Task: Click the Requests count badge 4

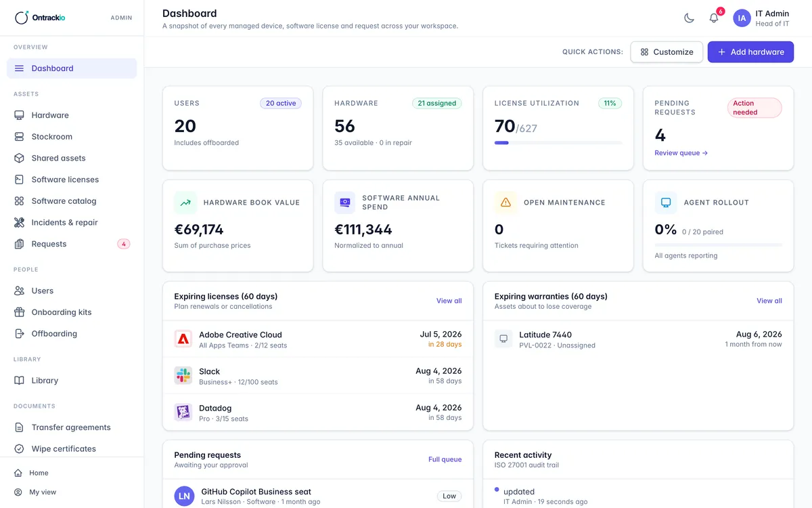Action: point(123,244)
